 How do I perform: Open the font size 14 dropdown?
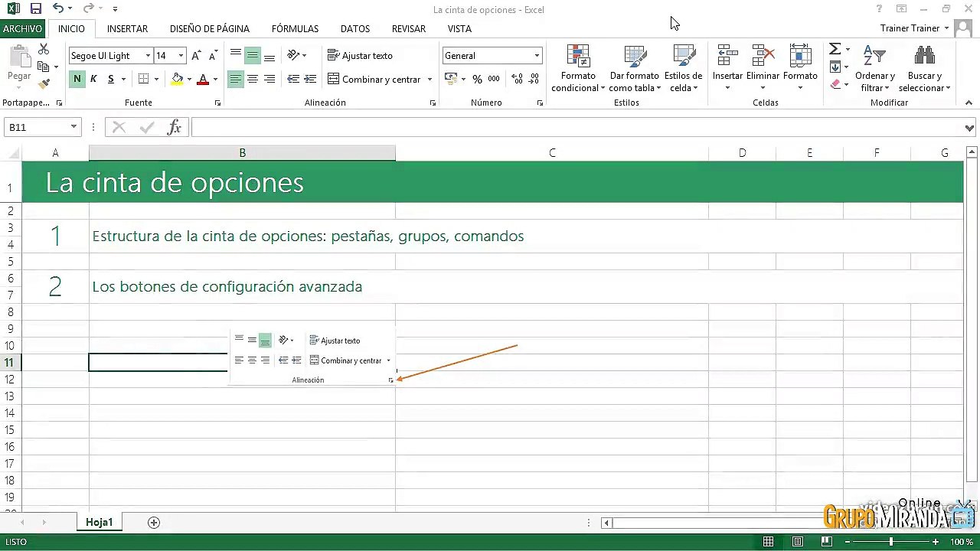181,56
